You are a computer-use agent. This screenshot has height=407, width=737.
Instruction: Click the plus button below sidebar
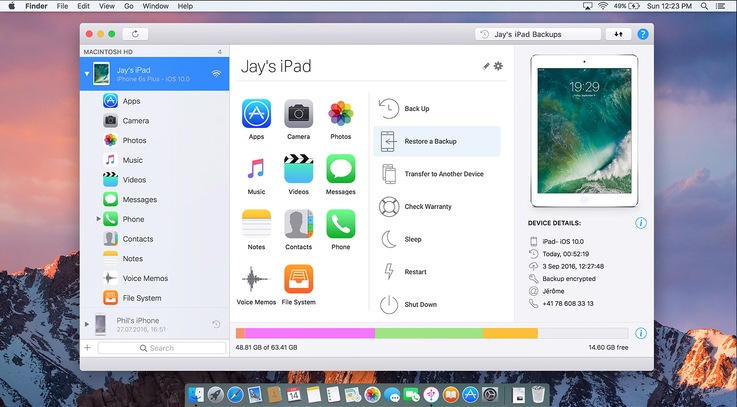[x=87, y=348]
